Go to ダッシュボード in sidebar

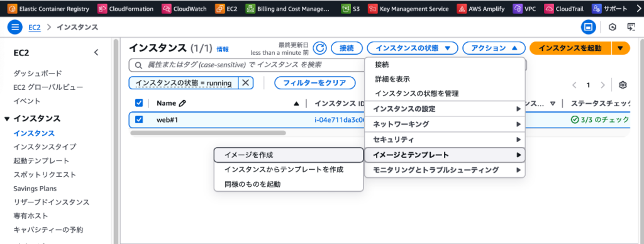pos(38,73)
